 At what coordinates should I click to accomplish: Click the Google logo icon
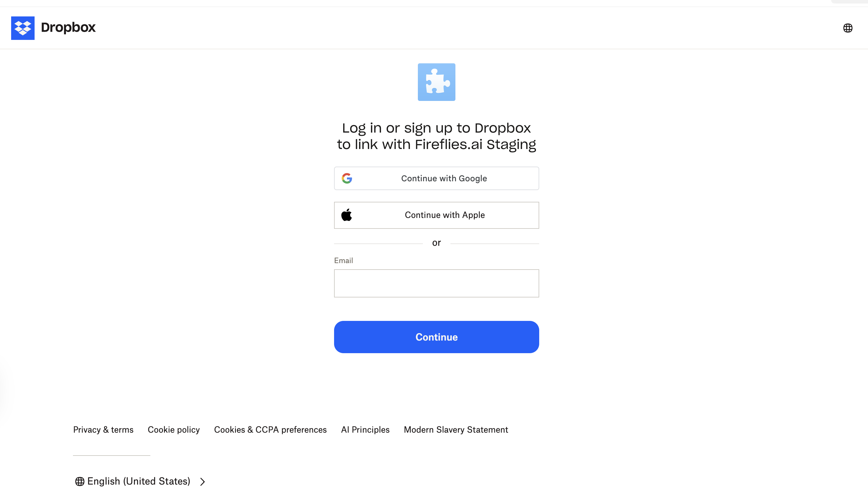pos(347,178)
